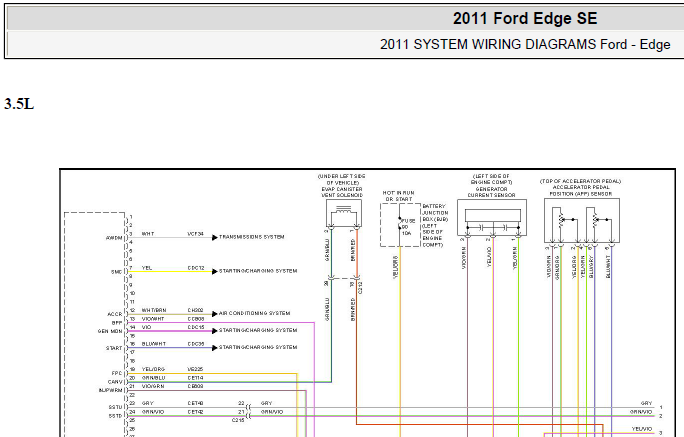Viewport: 684px width, 437px height.
Task: Click the "AIR CONDITIONING SYSTEM" label
Action: coord(254,313)
